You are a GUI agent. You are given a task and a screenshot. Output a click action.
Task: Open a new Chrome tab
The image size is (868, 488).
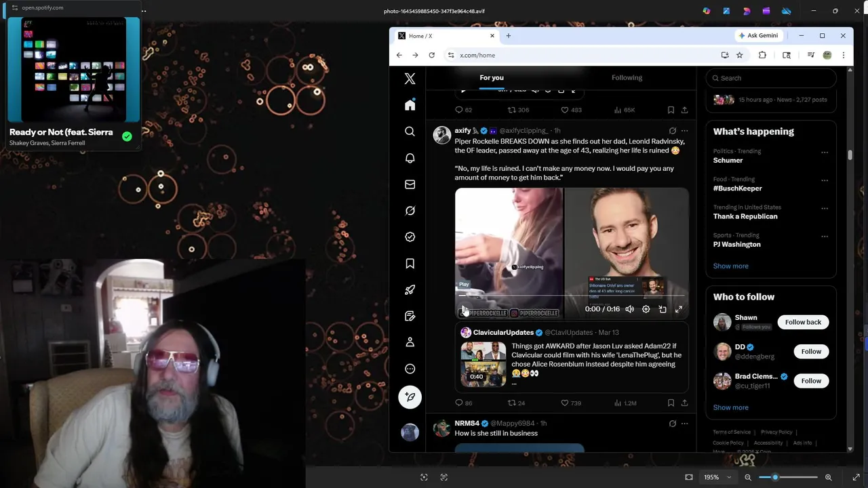[x=508, y=36]
